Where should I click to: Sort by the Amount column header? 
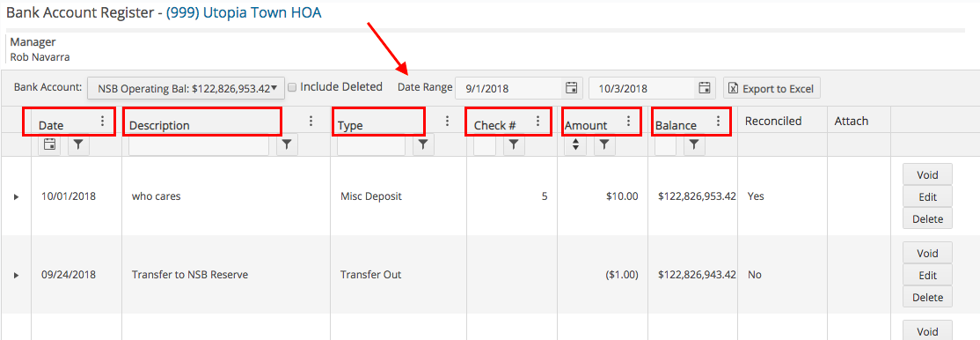tap(586, 125)
